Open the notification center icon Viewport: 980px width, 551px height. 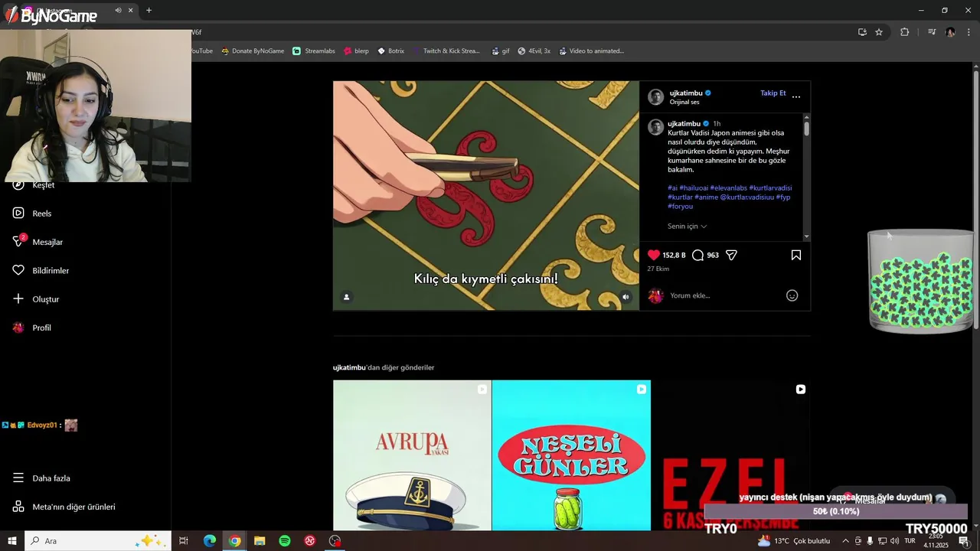click(x=964, y=541)
